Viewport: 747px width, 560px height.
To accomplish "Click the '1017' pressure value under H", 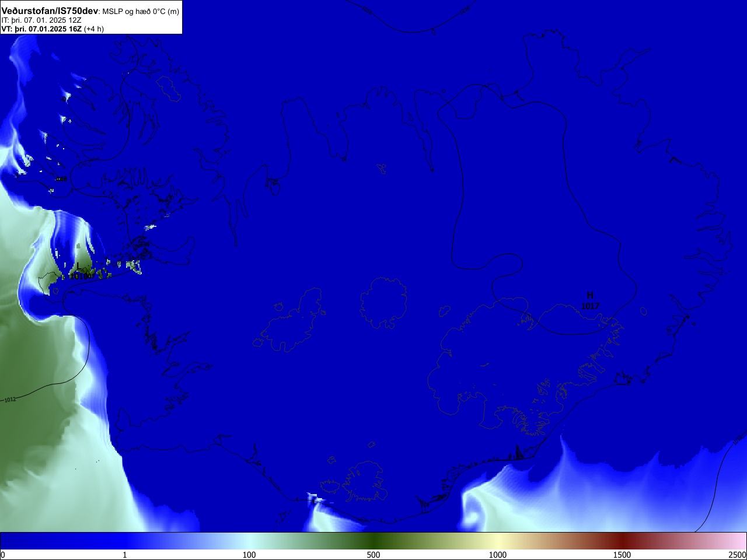I will tap(590, 306).
